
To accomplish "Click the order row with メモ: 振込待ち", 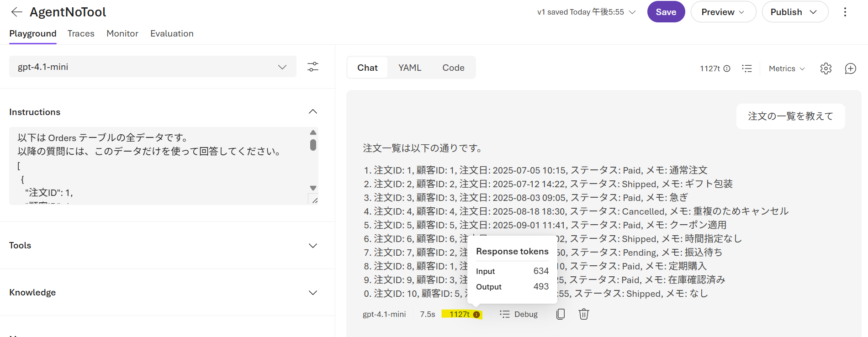I will tap(543, 253).
